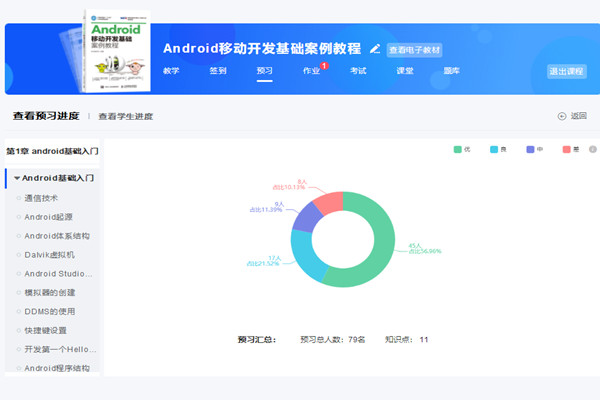Click the 查看电子教材 button
Screen dimensions: 600x400
pos(414,49)
